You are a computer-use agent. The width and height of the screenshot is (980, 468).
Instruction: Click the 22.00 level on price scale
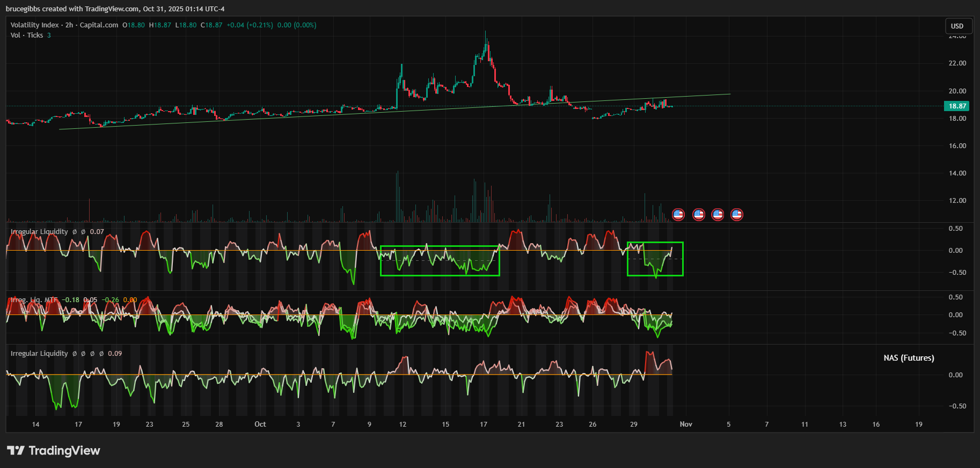click(x=957, y=63)
